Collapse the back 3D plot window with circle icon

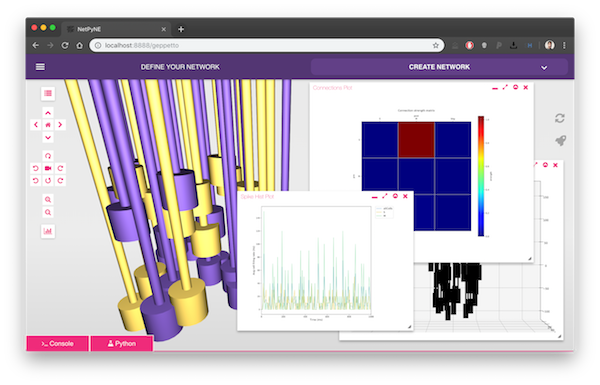pyautogui.click(x=545, y=165)
